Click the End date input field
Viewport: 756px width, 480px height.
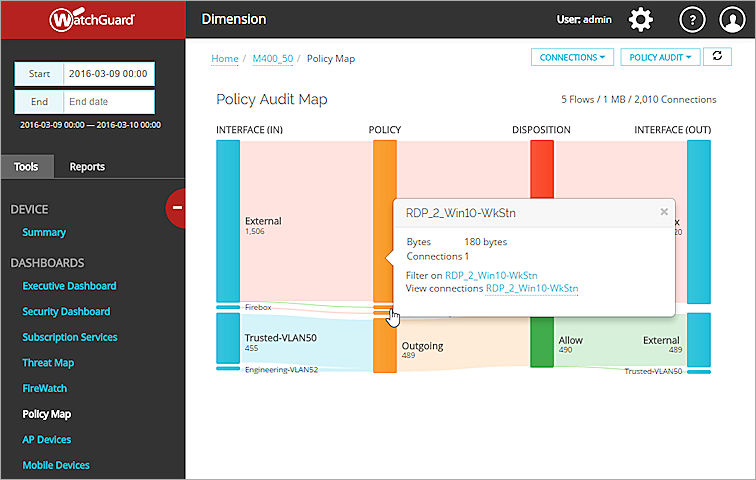[107, 101]
